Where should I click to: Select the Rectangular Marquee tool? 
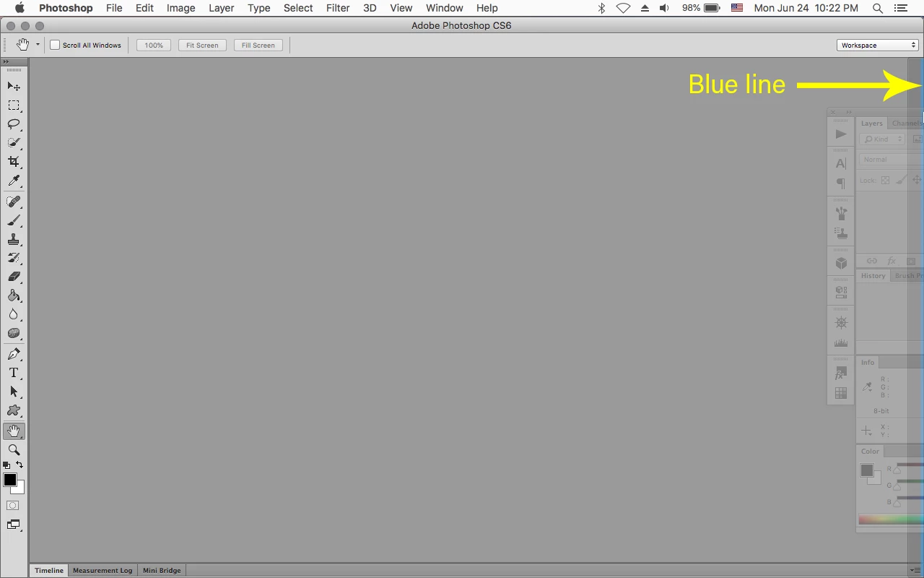tap(14, 105)
